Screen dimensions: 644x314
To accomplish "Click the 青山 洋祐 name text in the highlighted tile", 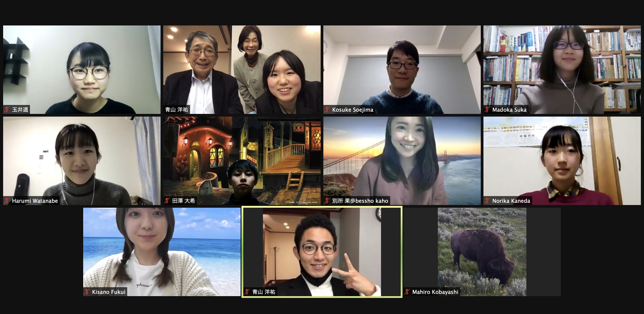I will (x=264, y=292).
